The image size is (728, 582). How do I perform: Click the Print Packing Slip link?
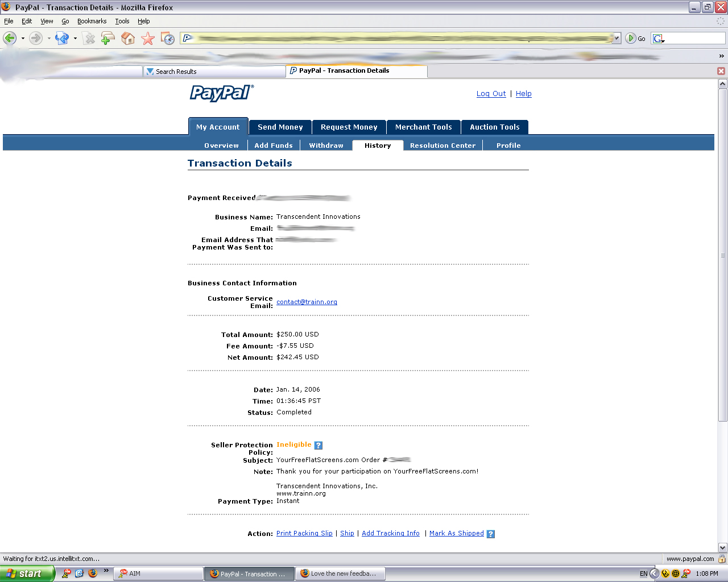coord(304,533)
